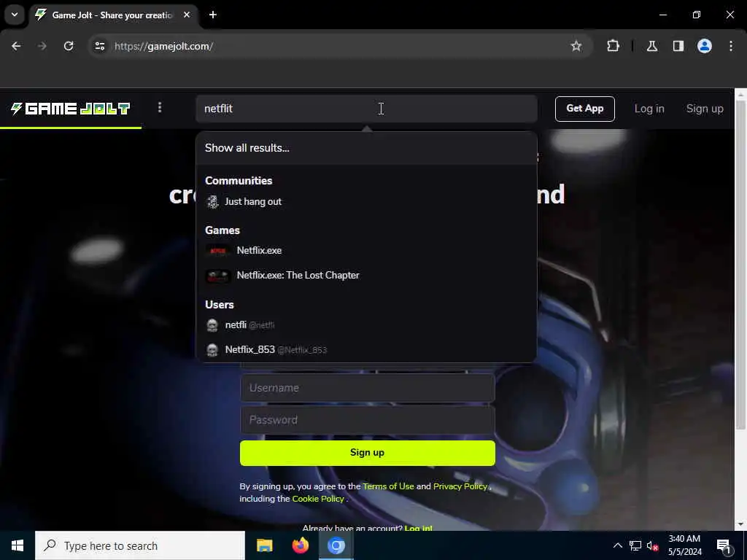Open the Windows Start menu
Viewport: 747px width, 560px height.
[18, 545]
